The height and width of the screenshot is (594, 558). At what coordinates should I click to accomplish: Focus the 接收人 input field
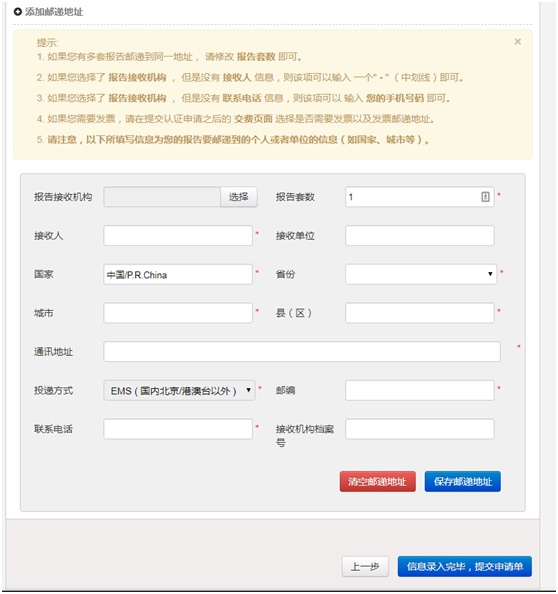178,235
